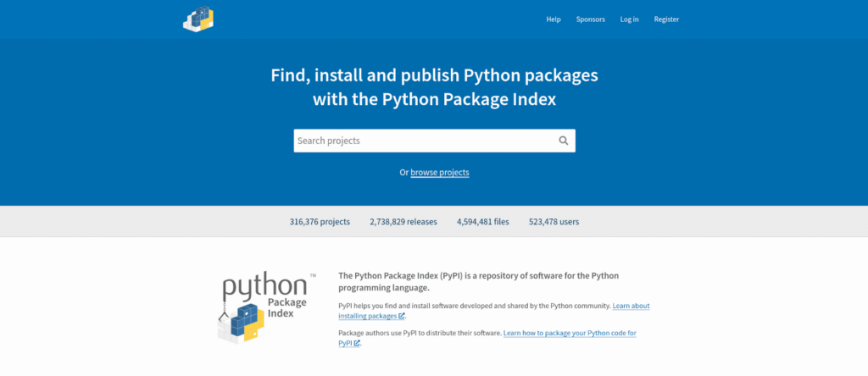Select the '4,594,481 files' statistic

[x=483, y=222]
